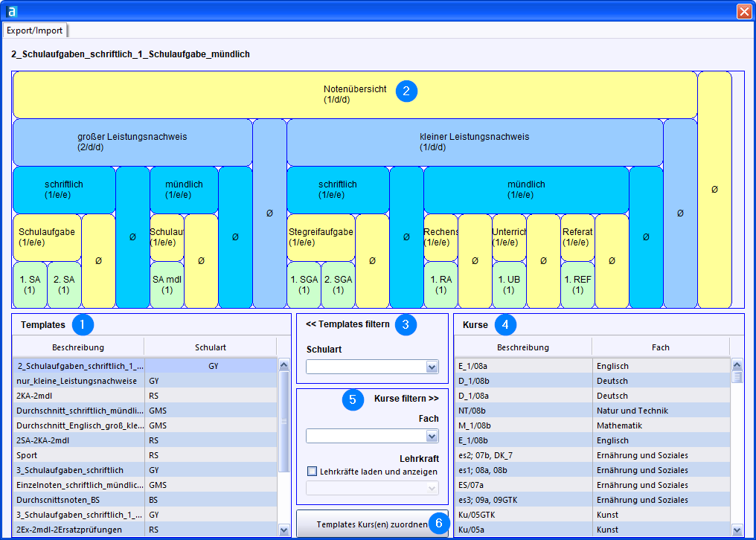This screenshot has width=756, height=540.
Task: Select the 'SA mdl' grade cell
Action: tap(167, 284)
